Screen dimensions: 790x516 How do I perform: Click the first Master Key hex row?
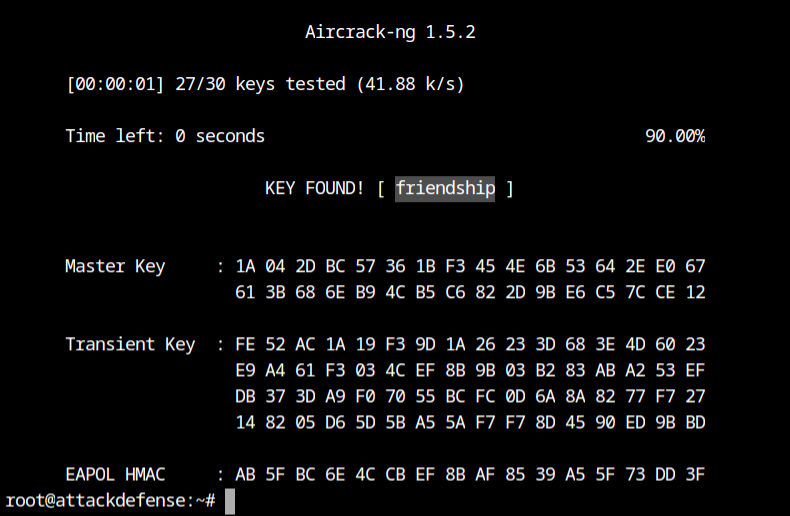point(470,266)
